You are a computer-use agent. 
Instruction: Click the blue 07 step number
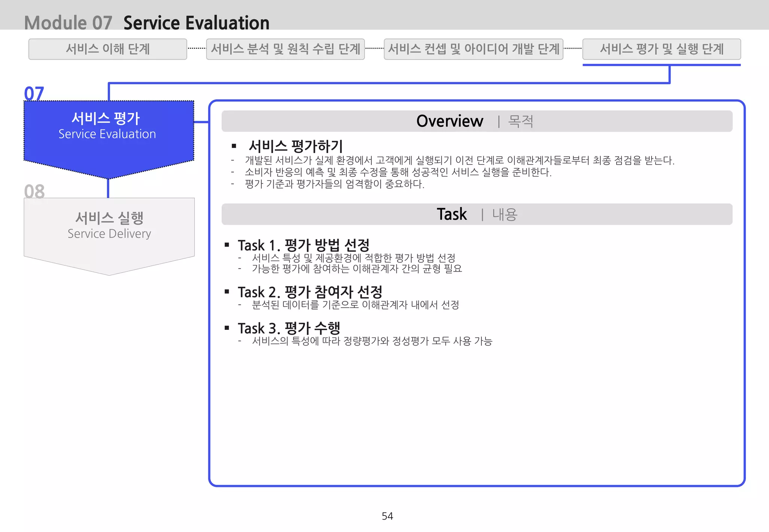click(x=34, y=93)
